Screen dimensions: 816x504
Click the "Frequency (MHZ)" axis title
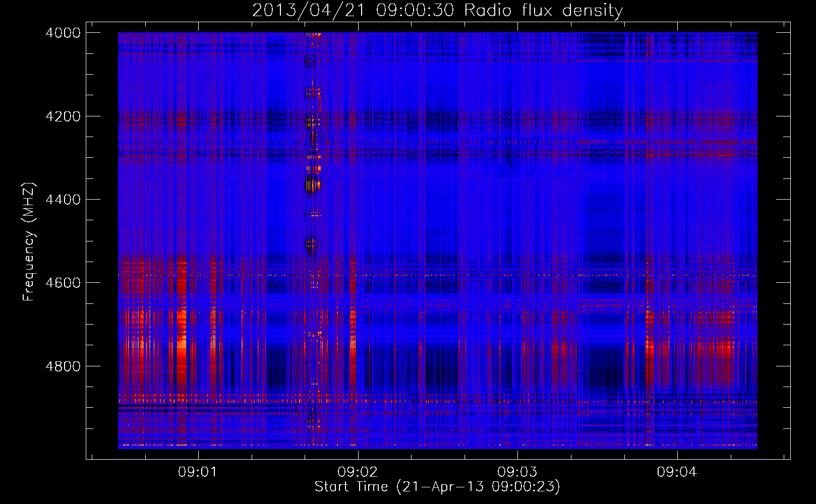coord(29,242)
